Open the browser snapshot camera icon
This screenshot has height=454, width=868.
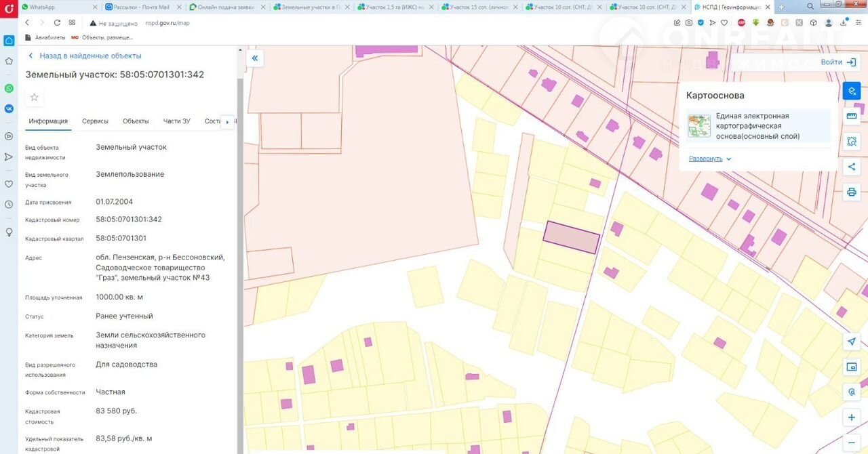688,22
